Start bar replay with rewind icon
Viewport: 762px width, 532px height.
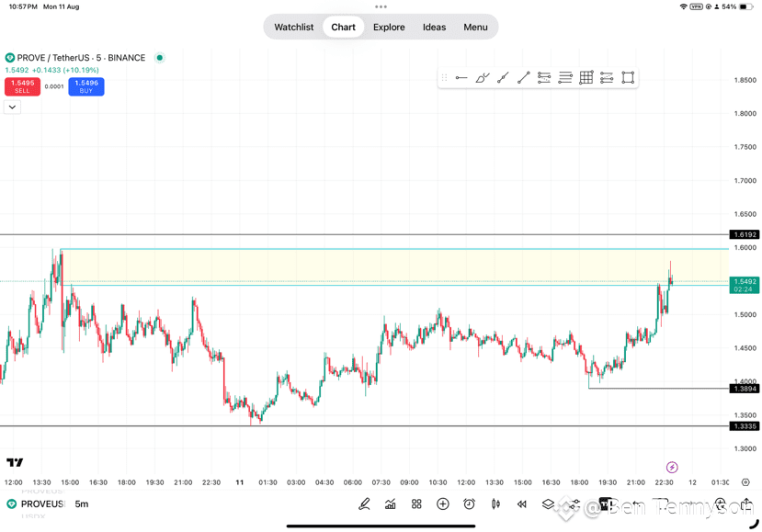pos(522,504)
